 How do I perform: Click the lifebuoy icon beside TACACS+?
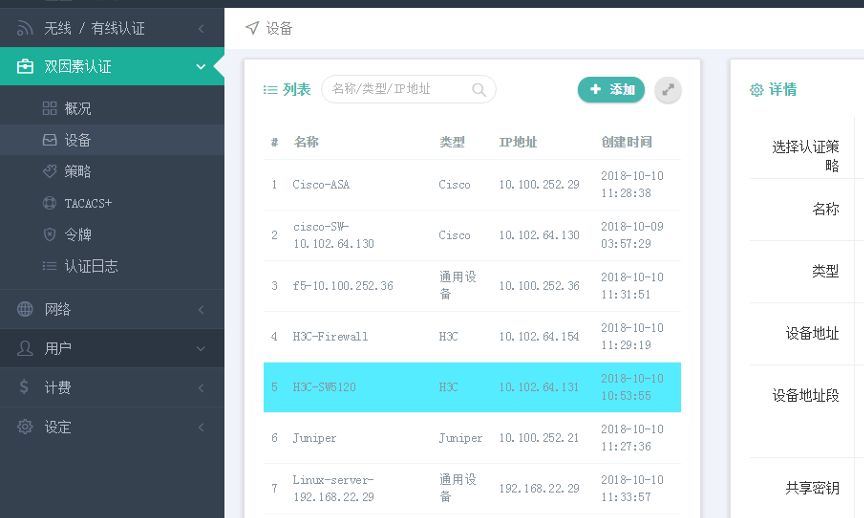point(50,203)
